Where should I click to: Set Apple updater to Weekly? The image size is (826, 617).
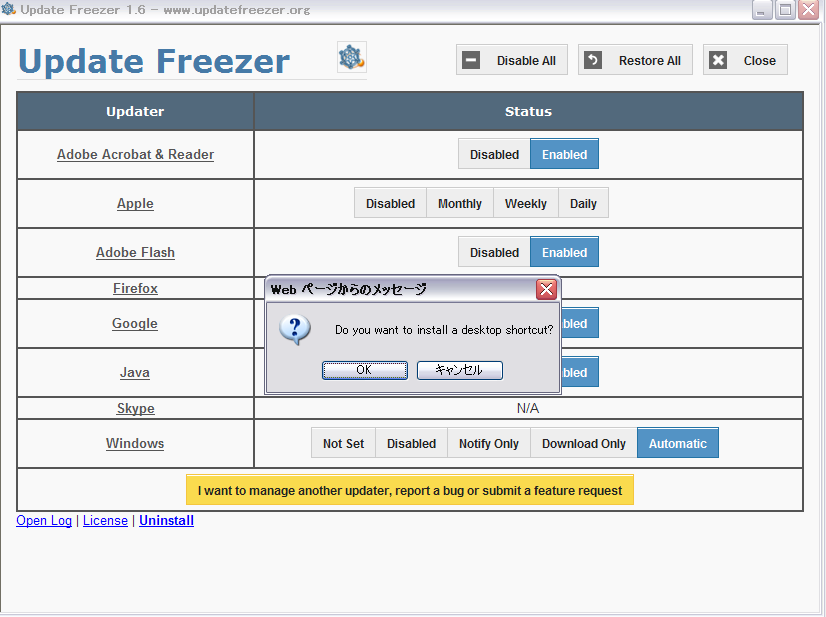pyautogui.click(x=526, y=203)
